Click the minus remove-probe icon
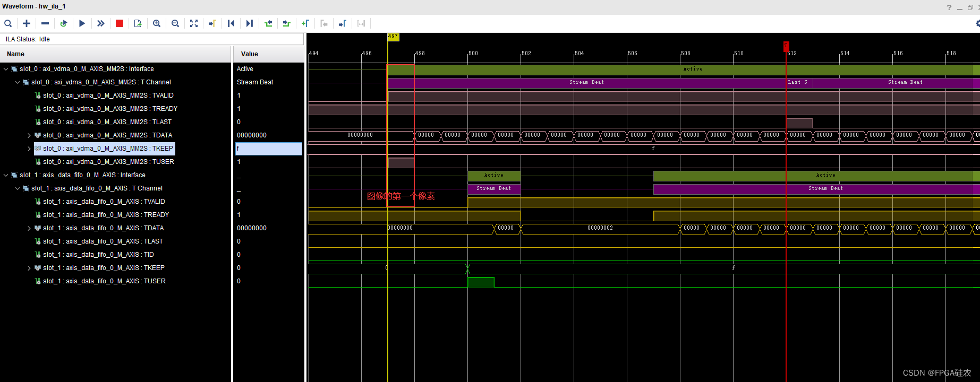This screenshot has width=980, height=382. 45,23
